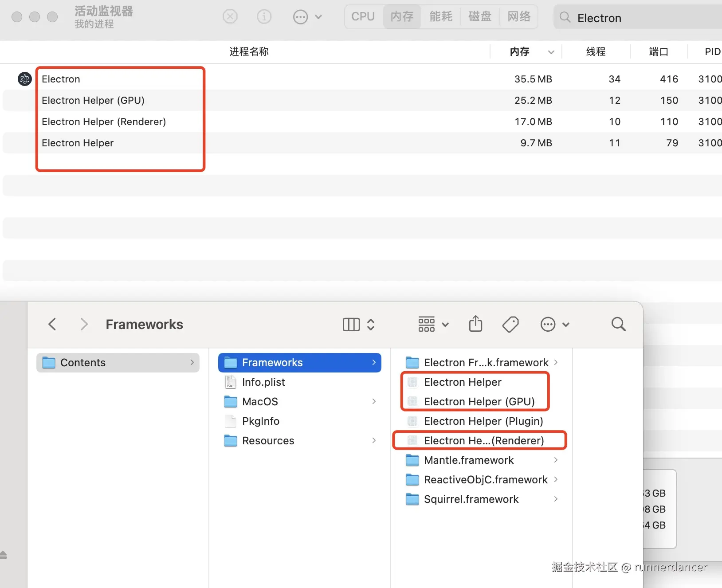Sort by 进程名称 column header

point(249,52)
